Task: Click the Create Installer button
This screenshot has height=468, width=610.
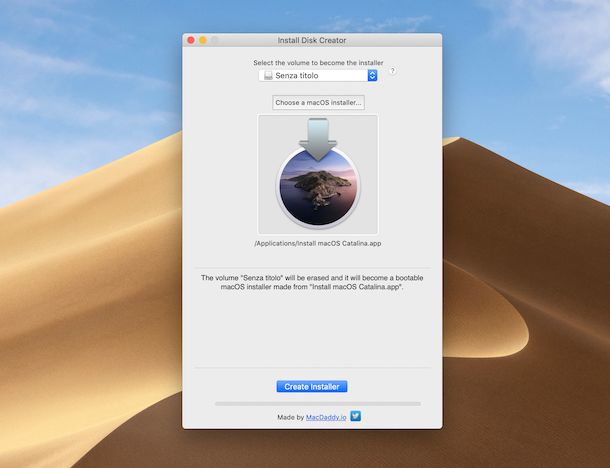Action: [312, 387]
